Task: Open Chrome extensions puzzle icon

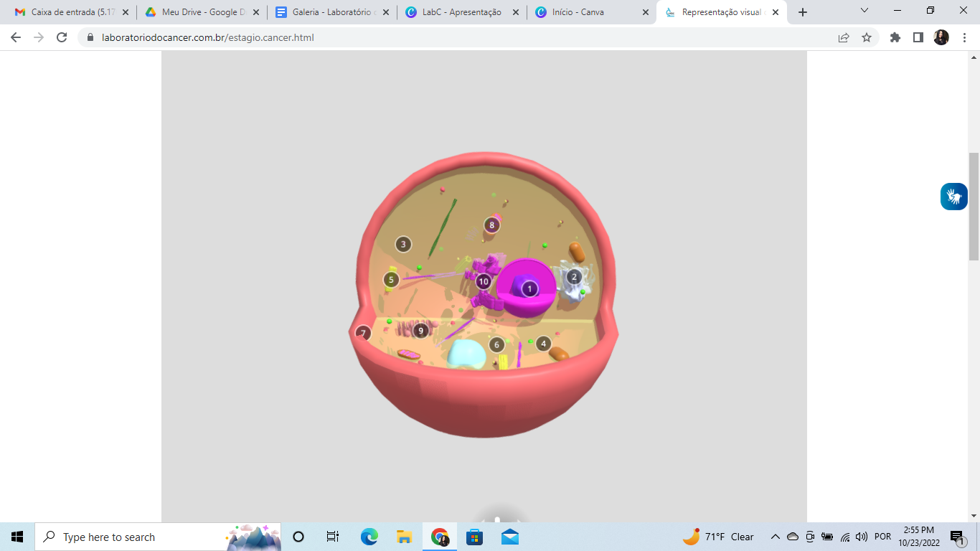Action: pyautogui.click(x=895, y=37)
